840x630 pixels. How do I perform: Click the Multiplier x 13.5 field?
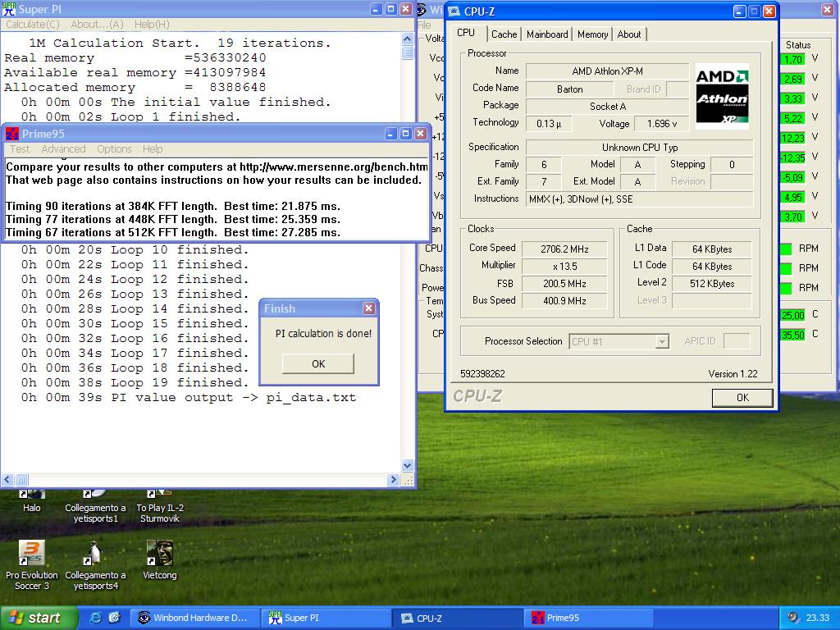point(564,267)
